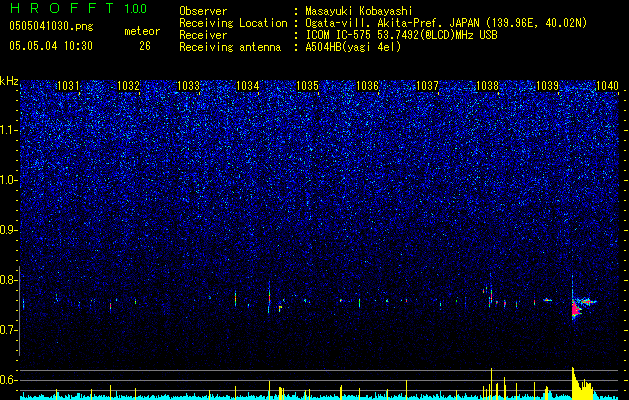This screenshot has width=629, height=400.
Task: Click time marker 1040
Action: tap(607, 85)
